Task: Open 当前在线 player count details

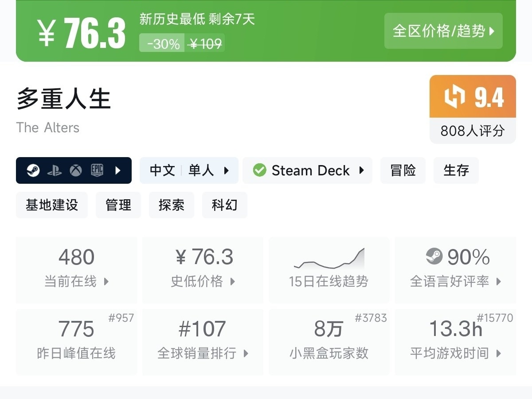Action: point(76,269)
